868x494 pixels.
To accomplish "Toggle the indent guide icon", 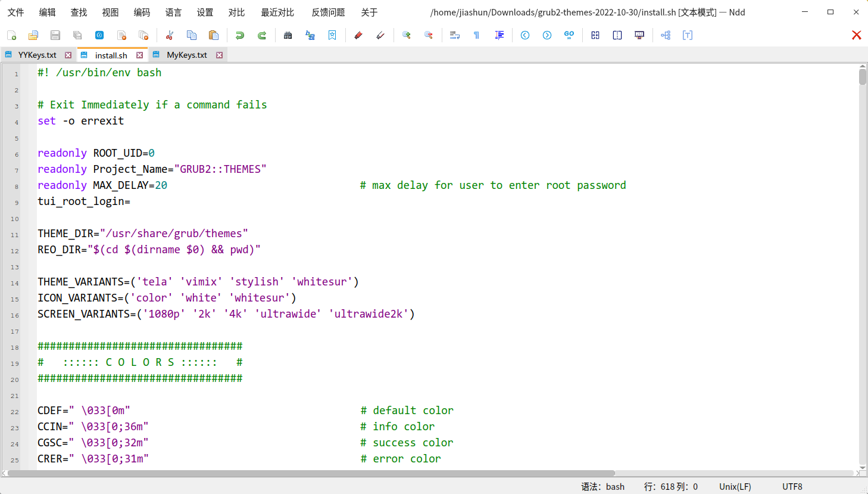I will (x=499, y=36).
